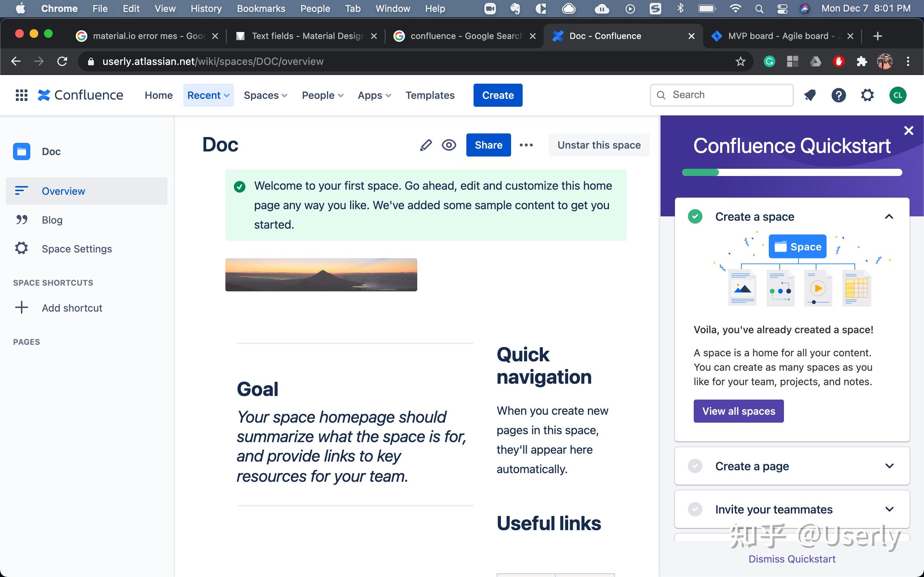Click the completed Create a space checkmark
The height and width of the screenshot is (577, 924).
[x=695, y=216]
